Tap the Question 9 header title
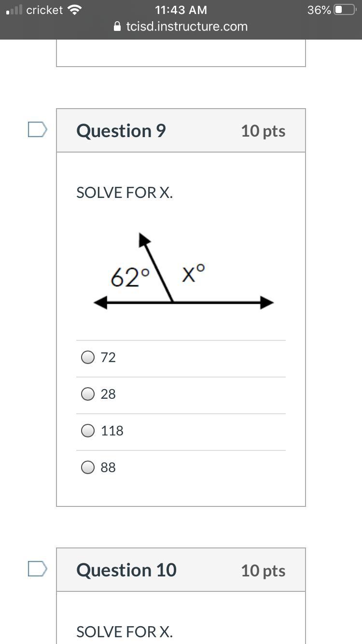 coord(121,131)
